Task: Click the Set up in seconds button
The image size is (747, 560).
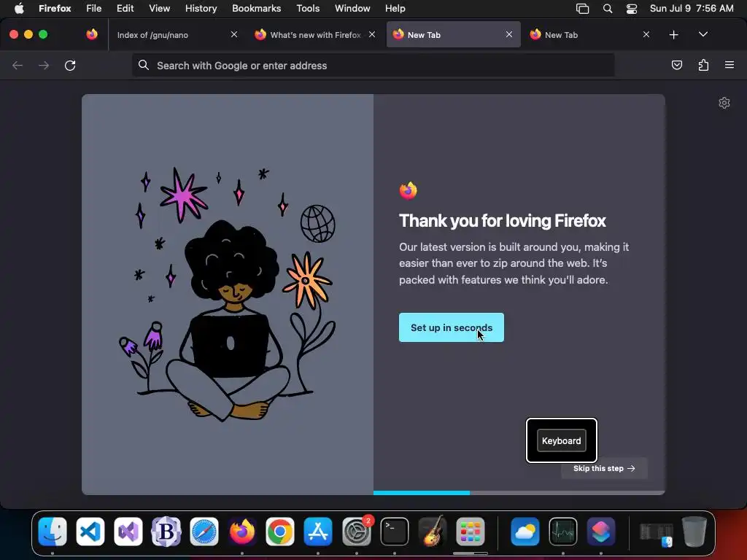Action: pos(451,327)
